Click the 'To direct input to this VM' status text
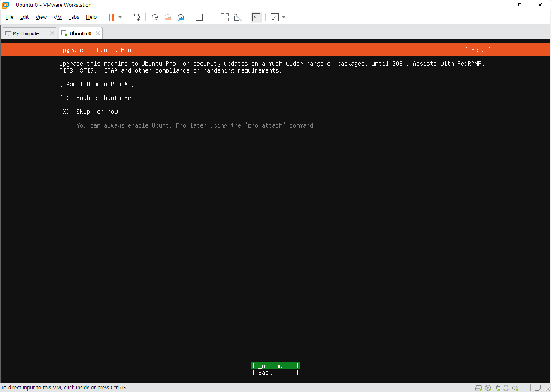The image size is (551, 392). [64, 388]
